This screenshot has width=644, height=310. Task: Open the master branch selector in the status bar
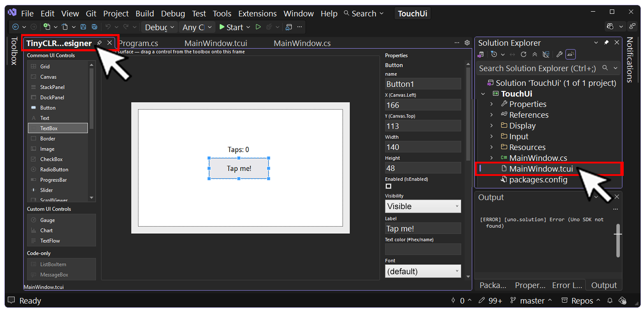pyautogui.click(x=531, y=301)
